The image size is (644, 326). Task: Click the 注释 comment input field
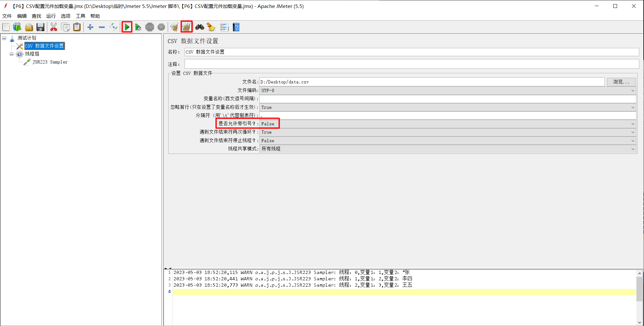click(x=412, y=64)
